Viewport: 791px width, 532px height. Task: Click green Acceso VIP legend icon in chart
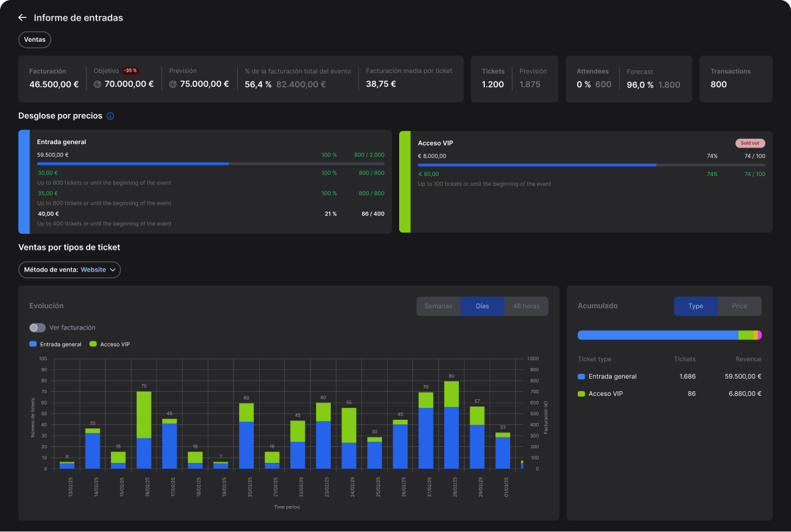(x=93, y=344)
